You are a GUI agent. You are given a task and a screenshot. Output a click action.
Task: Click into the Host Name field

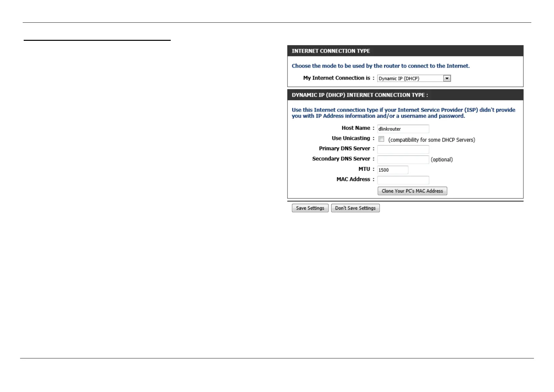[403, 129]
